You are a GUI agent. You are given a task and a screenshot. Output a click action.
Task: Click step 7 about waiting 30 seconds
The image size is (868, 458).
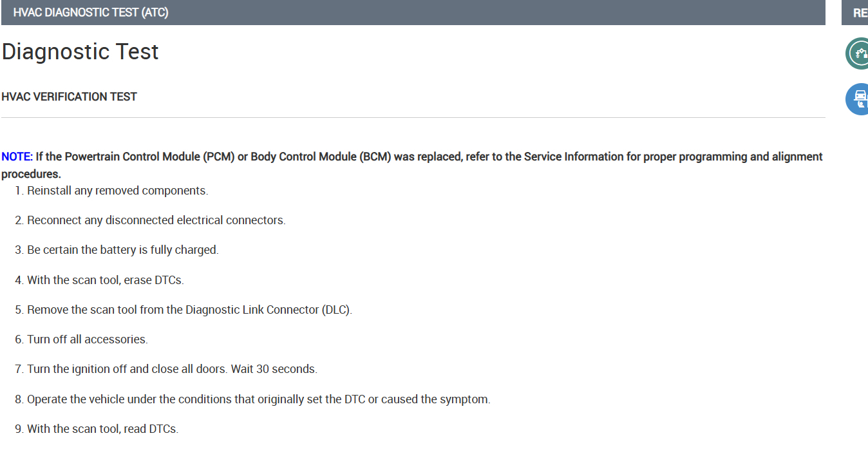[172, 369]
